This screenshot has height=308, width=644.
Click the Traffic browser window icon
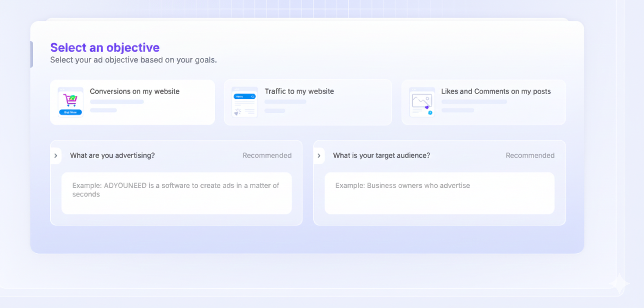point(245,102)
